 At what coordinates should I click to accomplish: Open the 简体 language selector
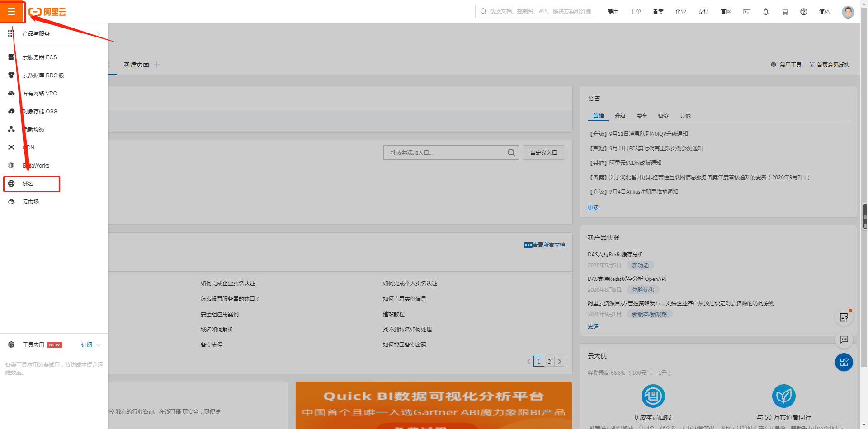tap(825, 12)
